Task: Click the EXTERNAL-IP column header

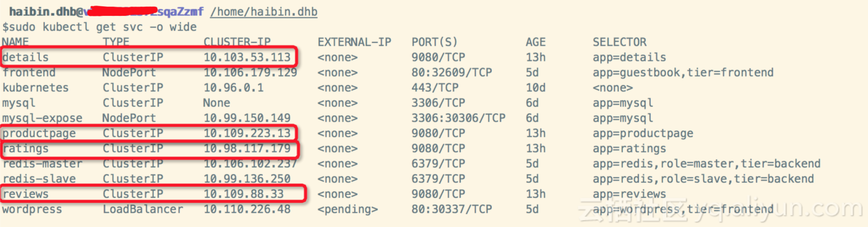Action: coord(354,42)
